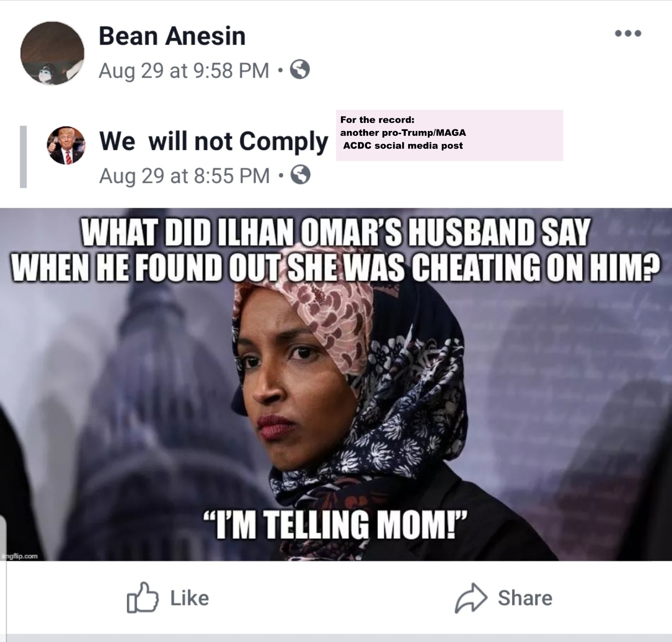Click the pink "For the record" annotation box

[449, 135]
